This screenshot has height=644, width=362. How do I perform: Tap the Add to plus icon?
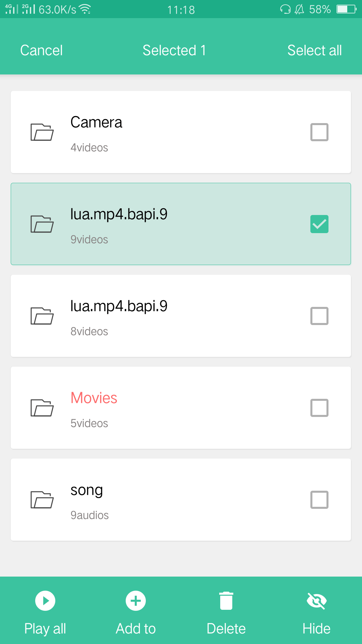coord(136,600)
